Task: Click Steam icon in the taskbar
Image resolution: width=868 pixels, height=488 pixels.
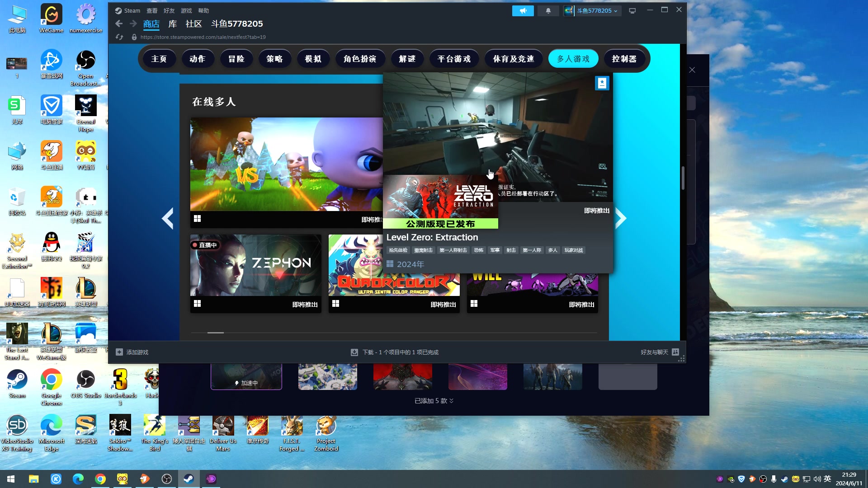Action: click(189, 479)
